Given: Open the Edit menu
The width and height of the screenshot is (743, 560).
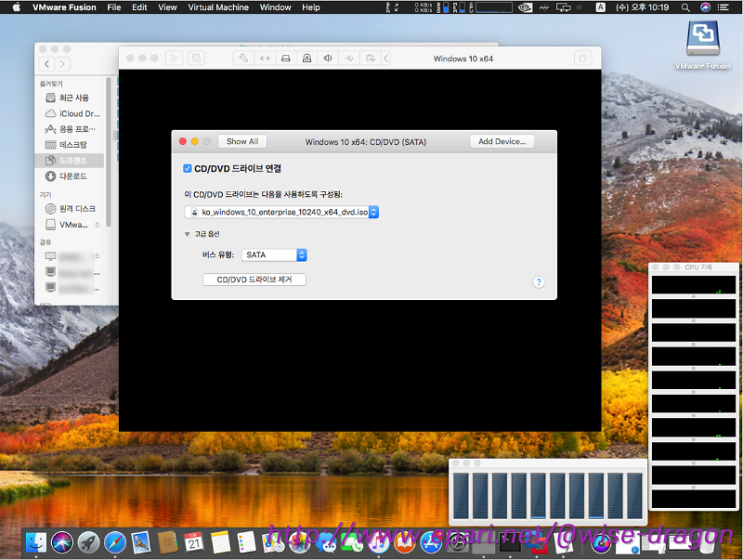Looking at the screenshot, I should [139, 7].
